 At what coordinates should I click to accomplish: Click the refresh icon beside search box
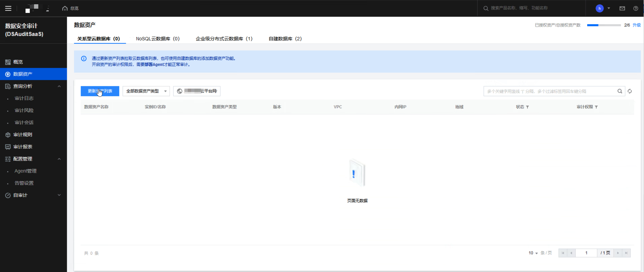pyautogui.click(x=630, y=91)
